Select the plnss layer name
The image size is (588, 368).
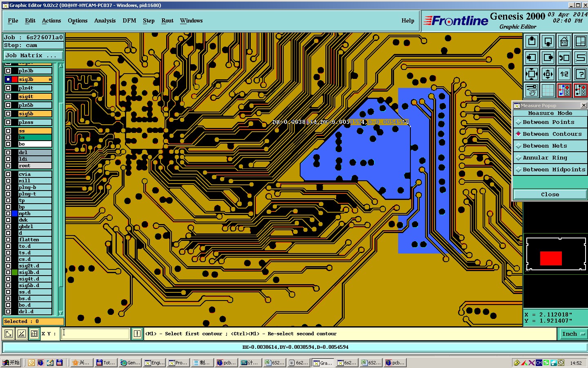(35, 122)
